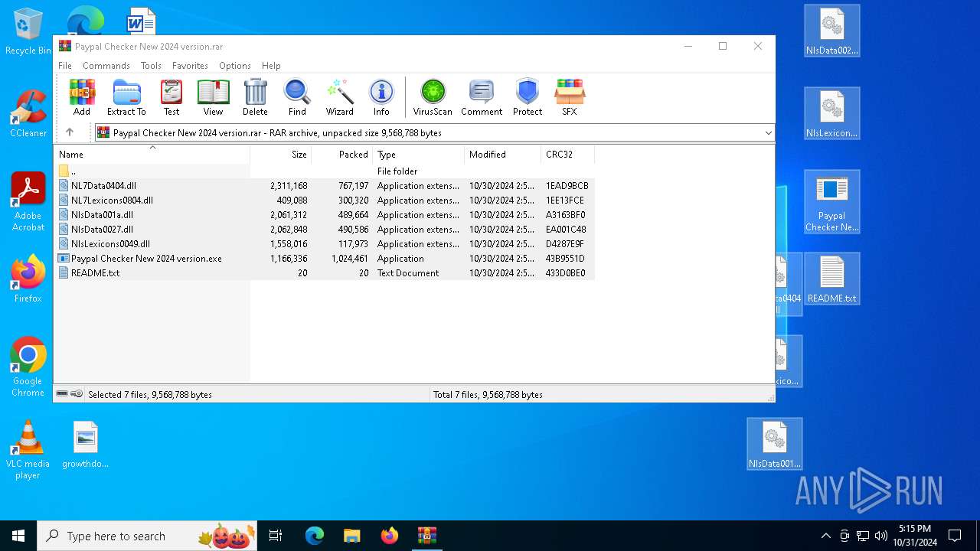Click the Protect shield icon
Image resolution: width=980 pixels, height=551 pixels.
pyautogui.click(x=528, y=97)
